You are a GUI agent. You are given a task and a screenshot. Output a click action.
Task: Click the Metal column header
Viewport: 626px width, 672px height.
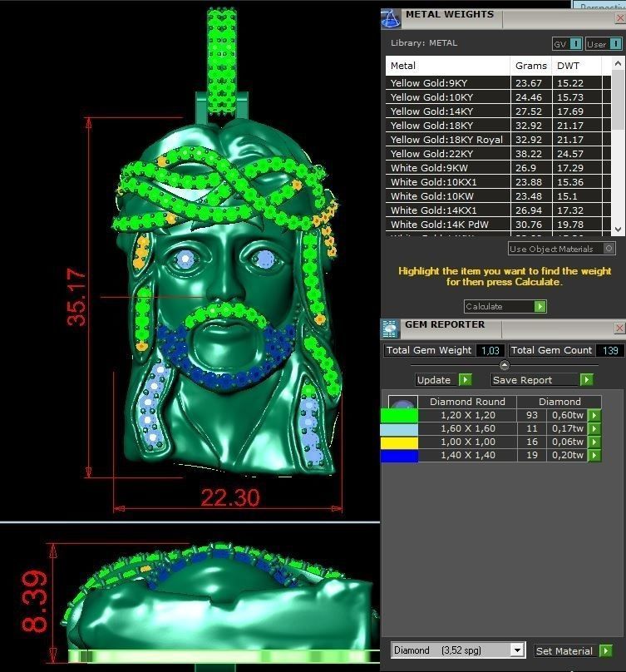coord(448,66)
